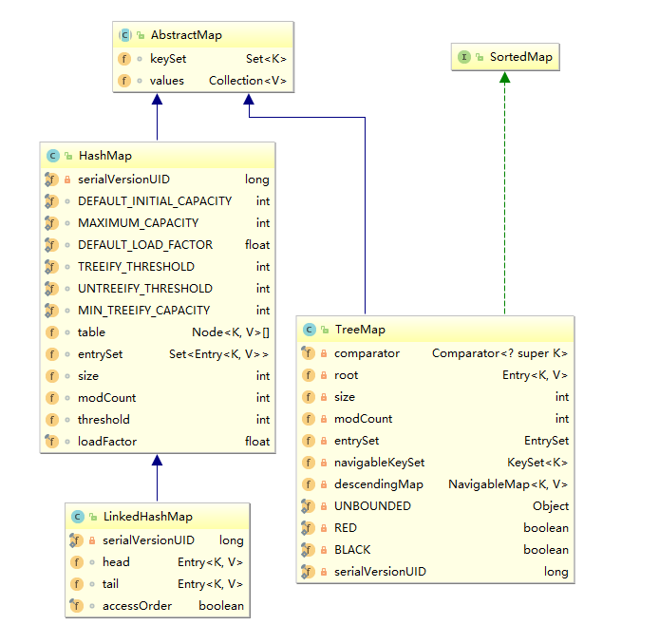Click the field icon beside loadFactor

[x=51, y=442]
